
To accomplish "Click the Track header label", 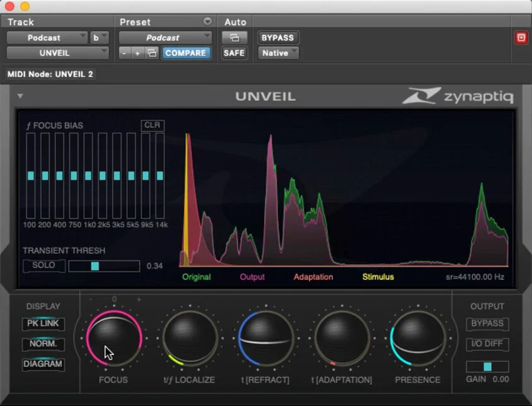I will pos(21,22).
